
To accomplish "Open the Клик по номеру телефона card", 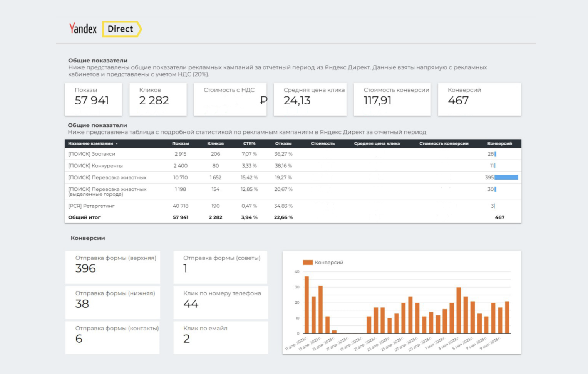I will pos(221,302).
